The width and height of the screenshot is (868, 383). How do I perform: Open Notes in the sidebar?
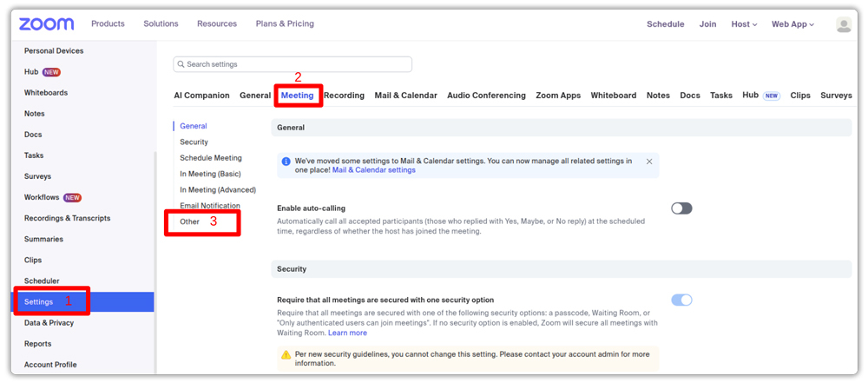(35, 114)
